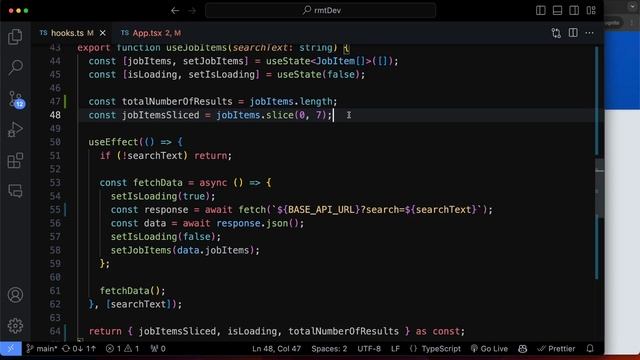Click the Prettier status item
640x360 pixels.
[x=556, y=349]
